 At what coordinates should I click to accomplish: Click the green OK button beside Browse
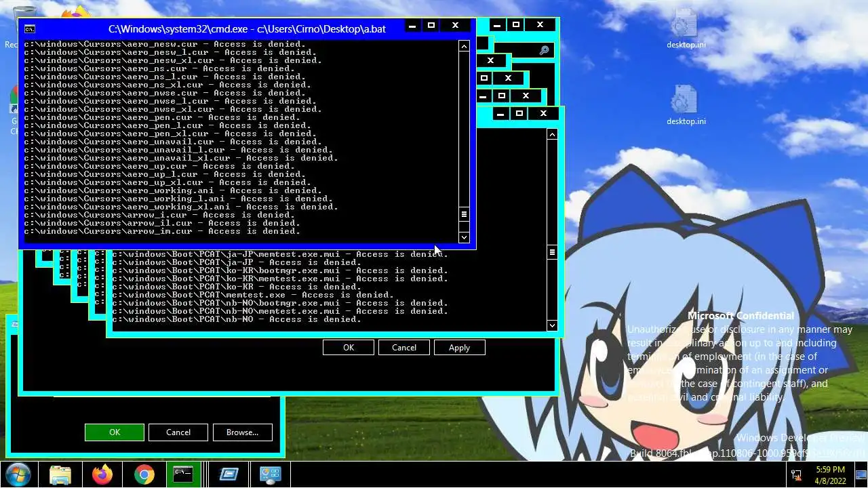[x=115, y=432]
